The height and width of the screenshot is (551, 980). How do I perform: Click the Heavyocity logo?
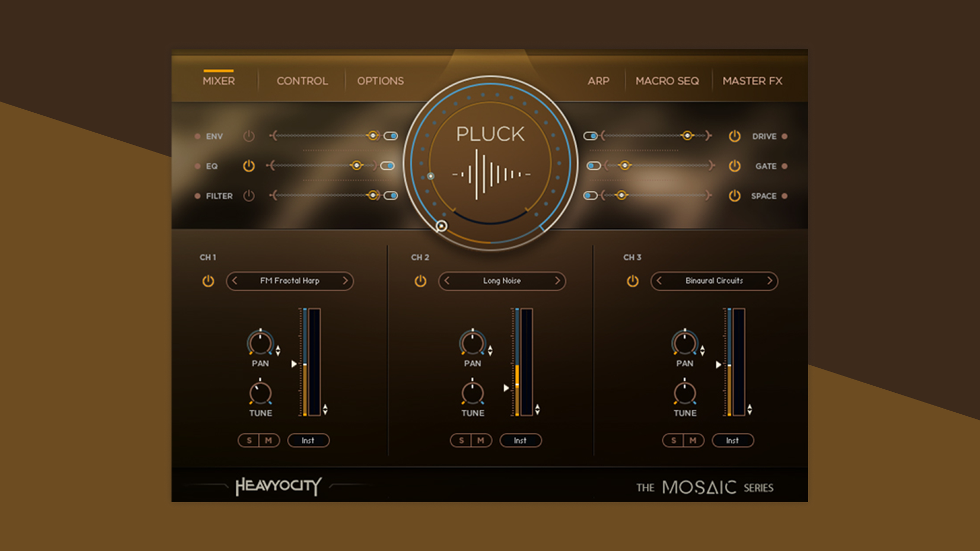coord(279,487)
